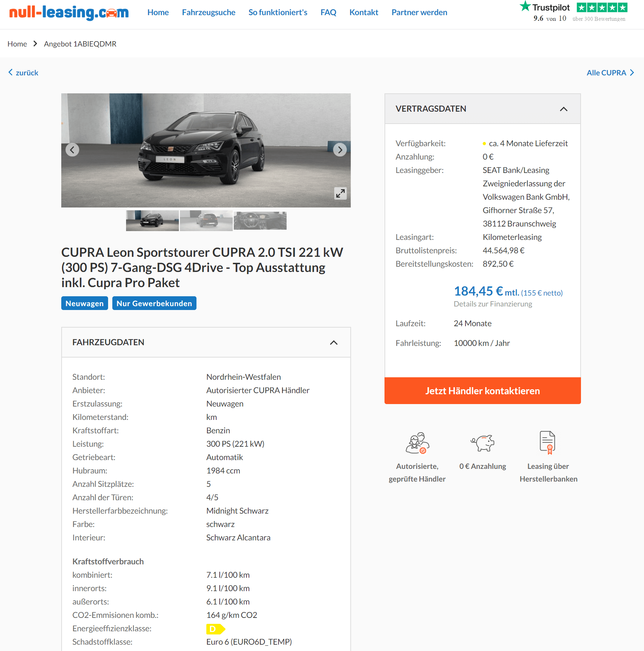The width and height of the screenshot is (644, 651).
Task: Go back via the zurück link
Action: click(23, 73)
